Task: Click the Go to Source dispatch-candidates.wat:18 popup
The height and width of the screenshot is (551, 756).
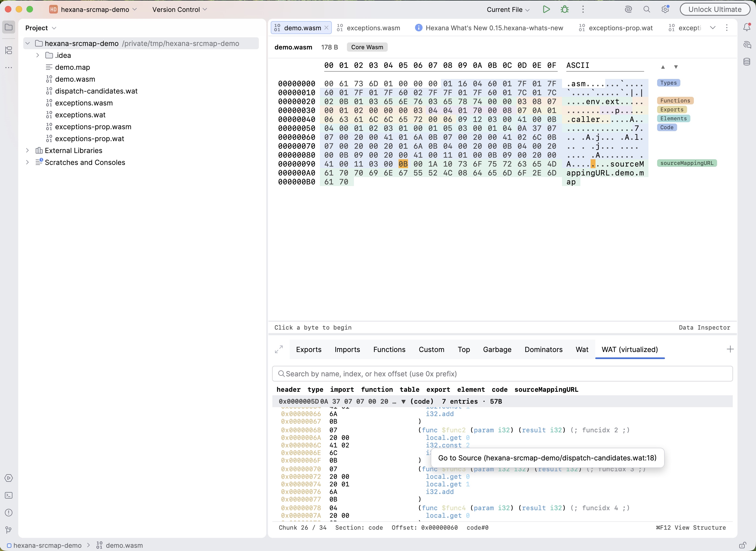Action: click(547, 458)
